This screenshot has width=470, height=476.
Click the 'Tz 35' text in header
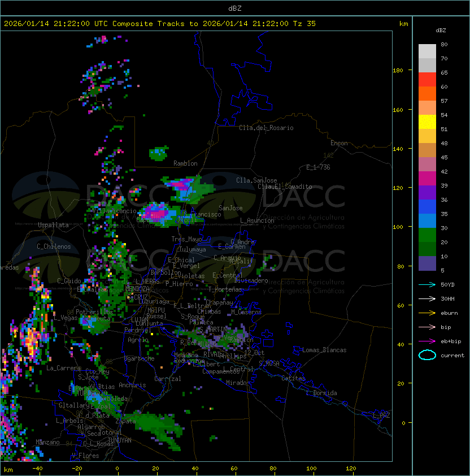[x=304, y=24]
